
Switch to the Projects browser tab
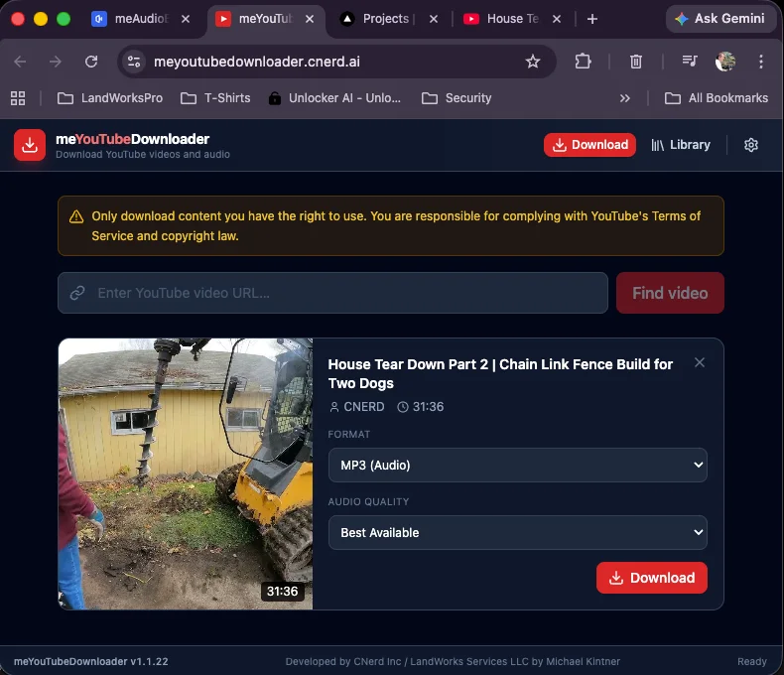[388, 19]
